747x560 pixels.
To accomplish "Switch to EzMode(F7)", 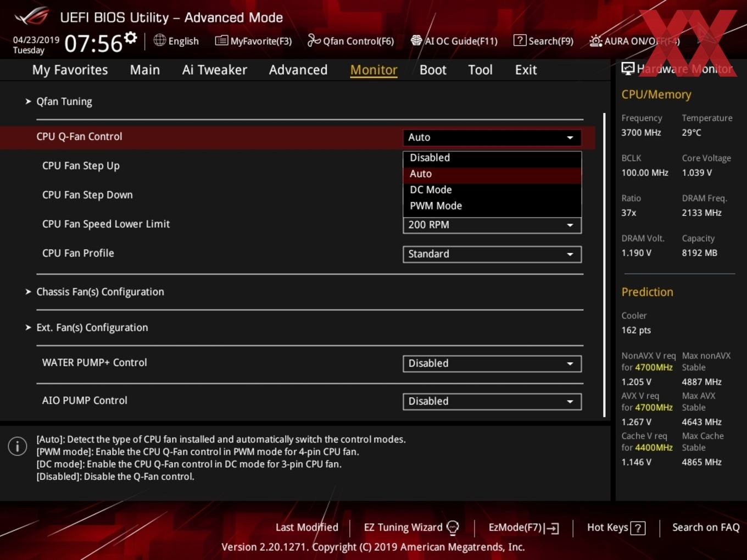I will click(x=523, y=528).
